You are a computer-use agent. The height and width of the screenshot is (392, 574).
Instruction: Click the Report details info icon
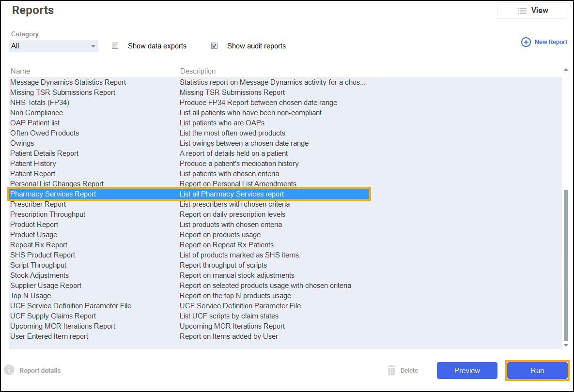(9, 370)
